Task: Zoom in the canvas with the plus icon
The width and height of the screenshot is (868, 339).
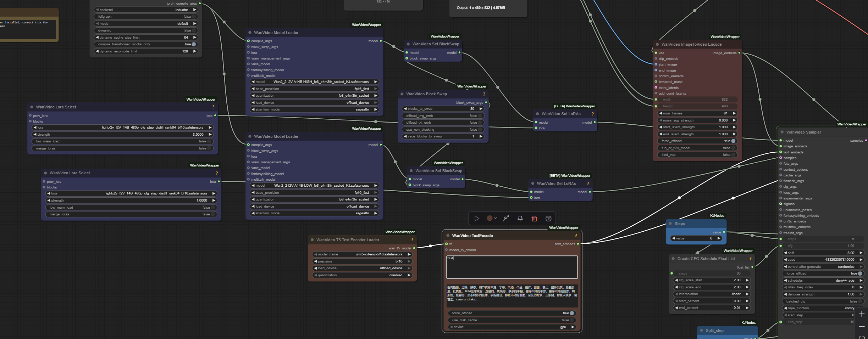Action: [862, 314]
